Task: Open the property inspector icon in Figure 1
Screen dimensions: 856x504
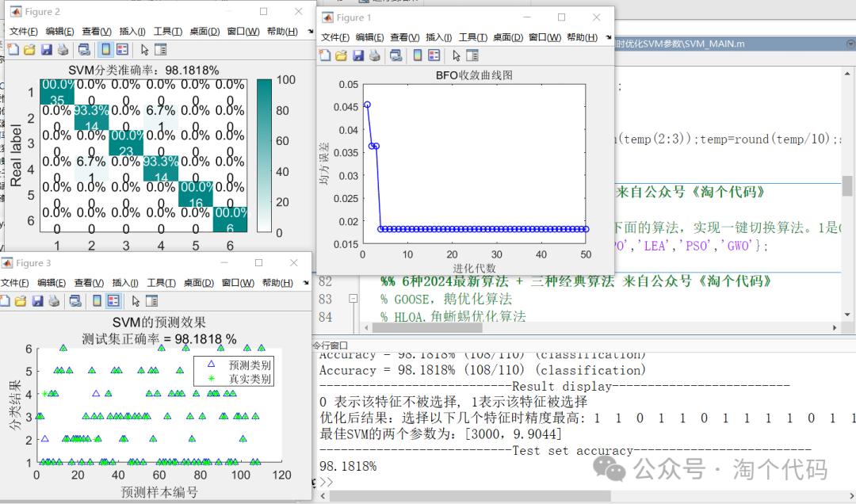Action: tap(473, 55)
